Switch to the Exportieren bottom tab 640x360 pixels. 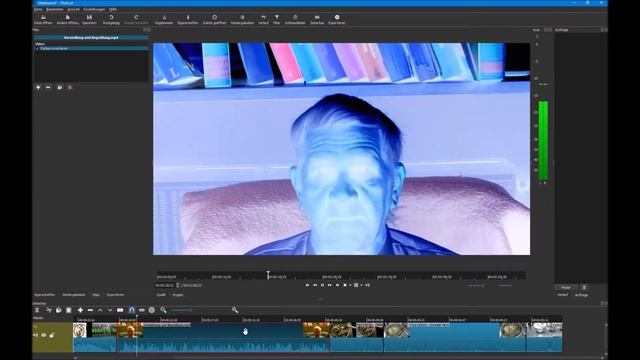click(115, 294)
